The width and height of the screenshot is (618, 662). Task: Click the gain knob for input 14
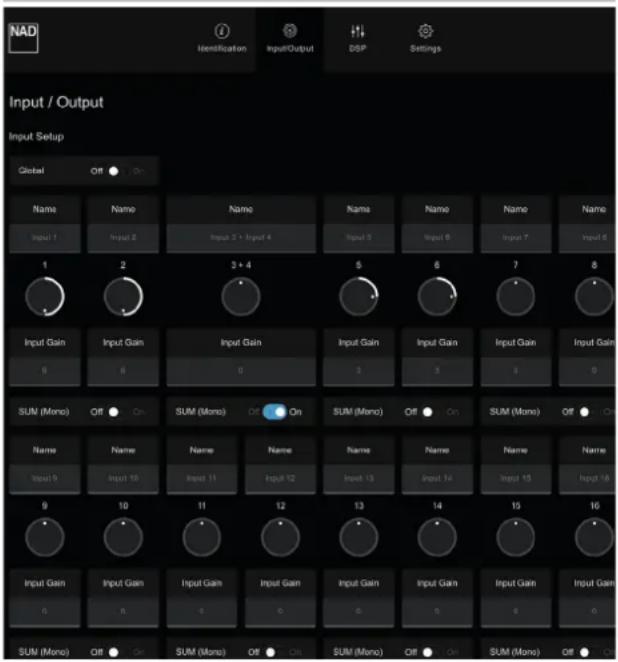click(437, 537)
